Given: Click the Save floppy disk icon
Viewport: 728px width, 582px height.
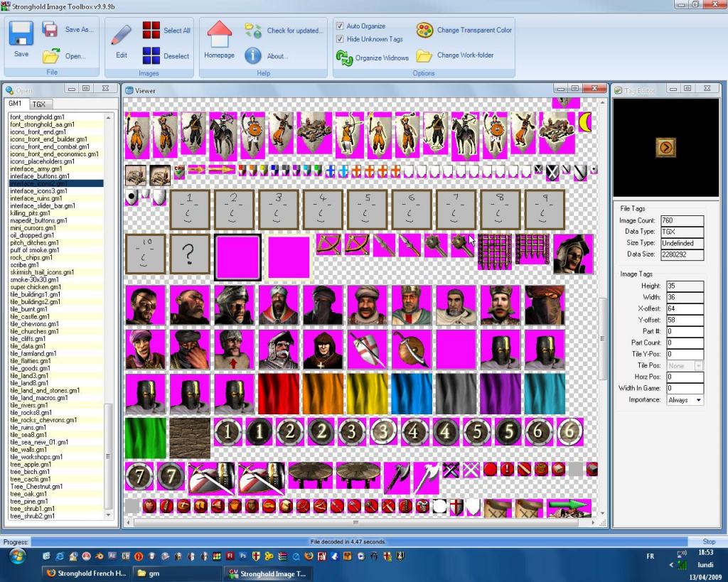Looking at the screenshot, I should coord(21,33).
